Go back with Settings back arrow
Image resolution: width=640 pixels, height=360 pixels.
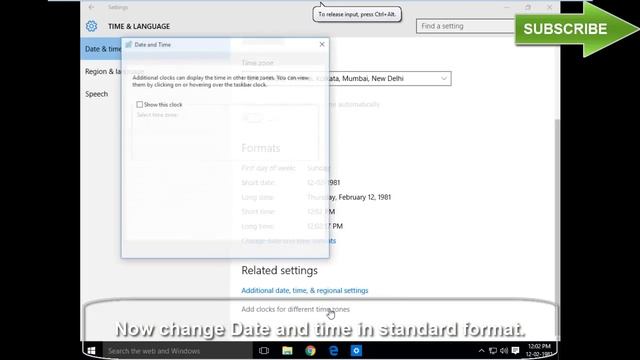coord(91,7)
